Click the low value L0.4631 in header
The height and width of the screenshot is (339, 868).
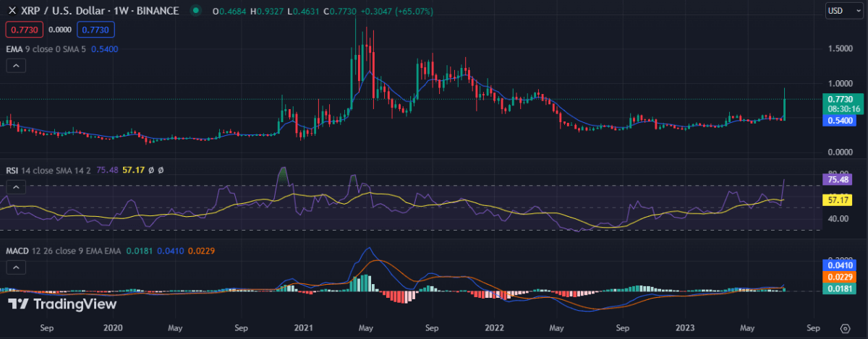[304, 11]
